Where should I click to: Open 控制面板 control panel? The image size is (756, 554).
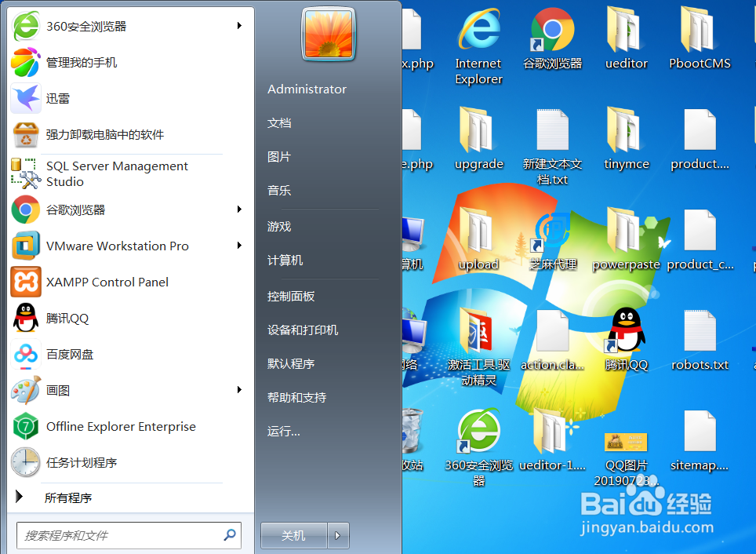pos(291,296)
